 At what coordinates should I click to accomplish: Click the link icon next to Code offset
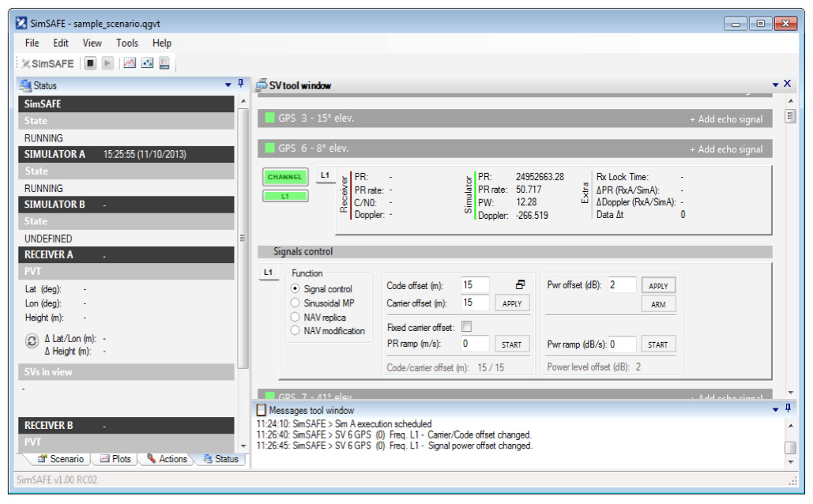coord(520,284)
